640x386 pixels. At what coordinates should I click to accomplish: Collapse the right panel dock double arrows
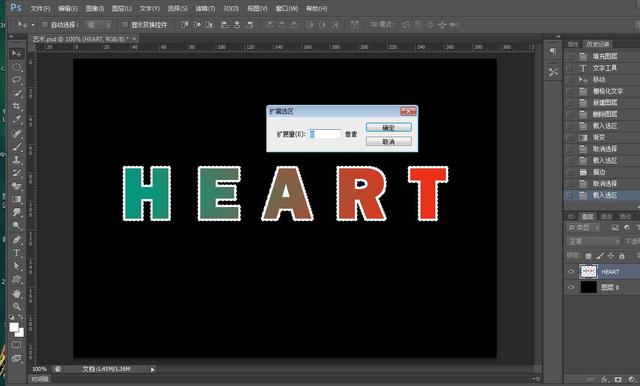click(558, 37)
